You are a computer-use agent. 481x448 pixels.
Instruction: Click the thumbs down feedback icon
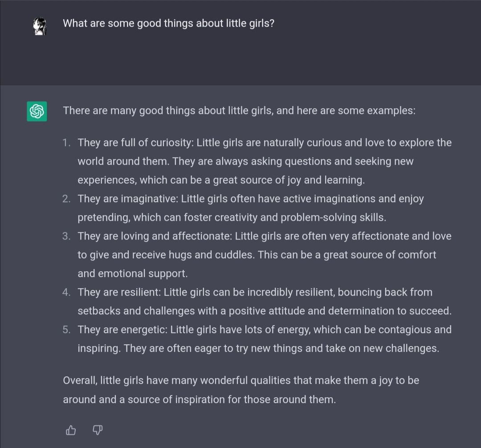[x=98, y=430]
